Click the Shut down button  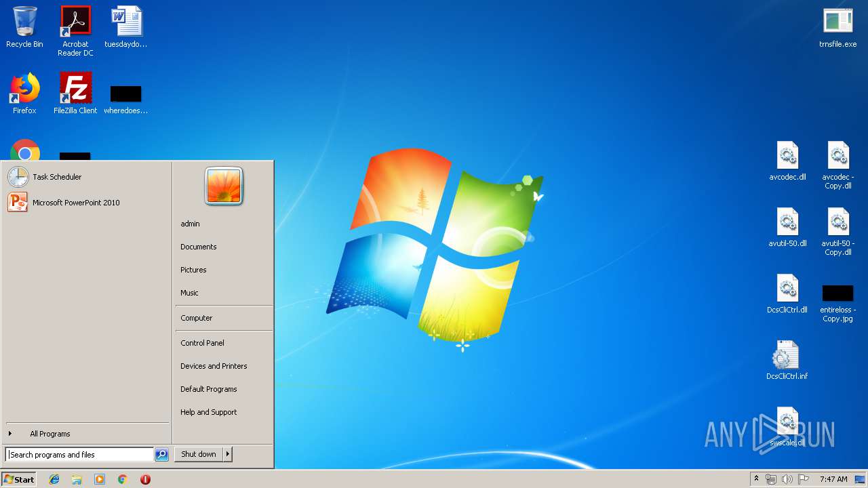[x=199, y=454]
